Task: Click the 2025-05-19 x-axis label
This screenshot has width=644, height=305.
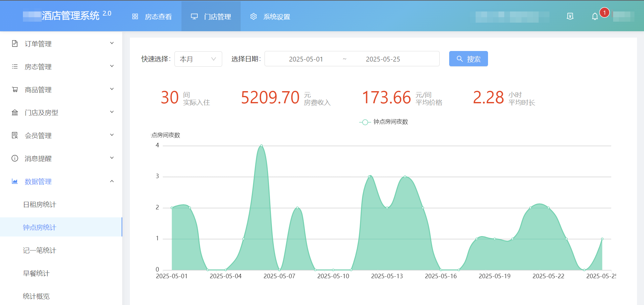Action: coord(494,276)
